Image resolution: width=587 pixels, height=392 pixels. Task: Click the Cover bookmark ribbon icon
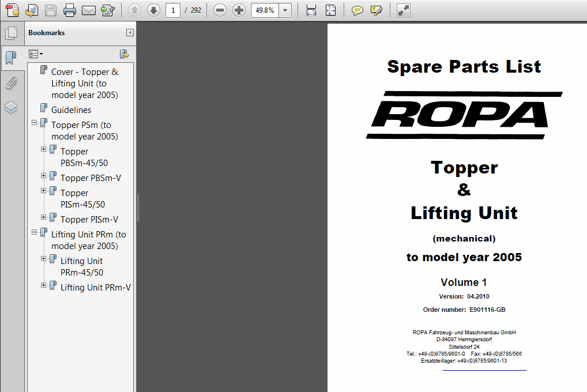pyautogui.click(x=44, y=70)
